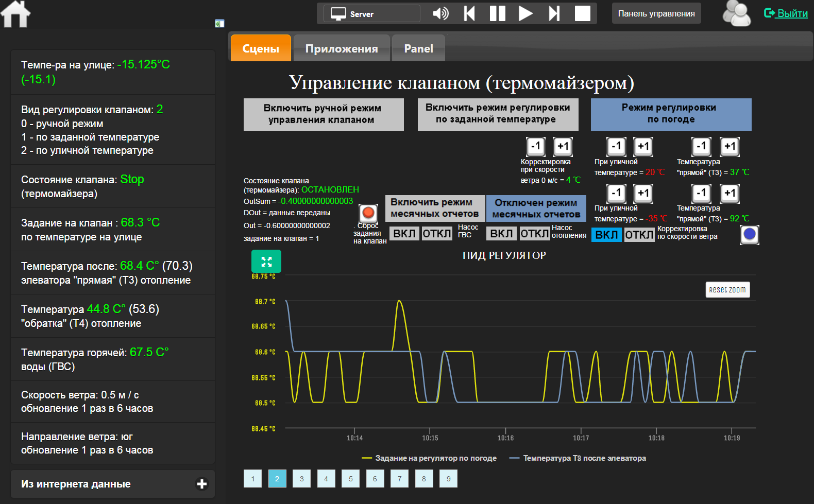814x504 pixels.
Task: Go to chart page 4
Action: pyautogui.click(x=326, y=479)
